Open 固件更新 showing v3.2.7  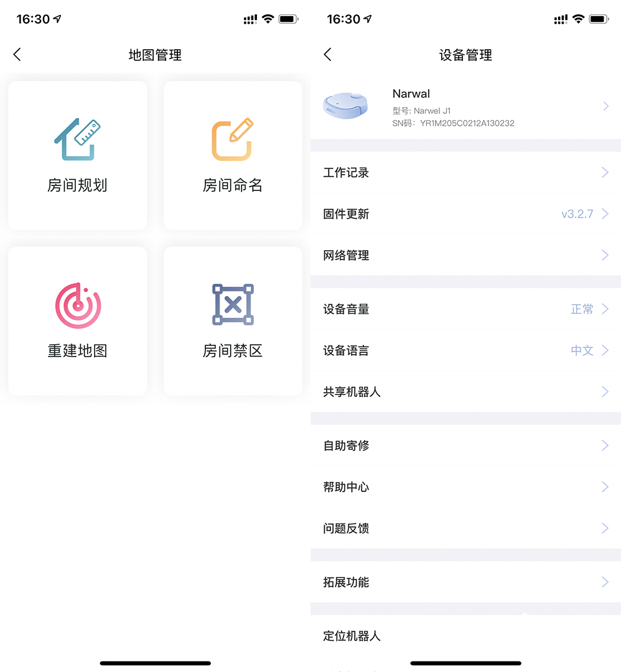click(465, 214)
